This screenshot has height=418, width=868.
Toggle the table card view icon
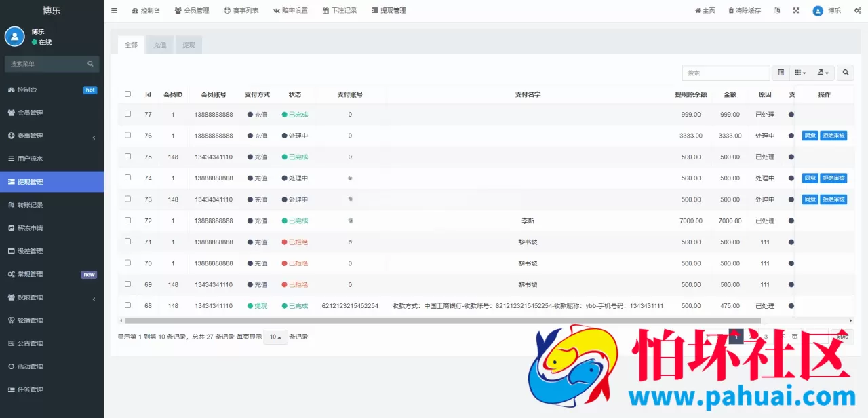click(781, 73)
